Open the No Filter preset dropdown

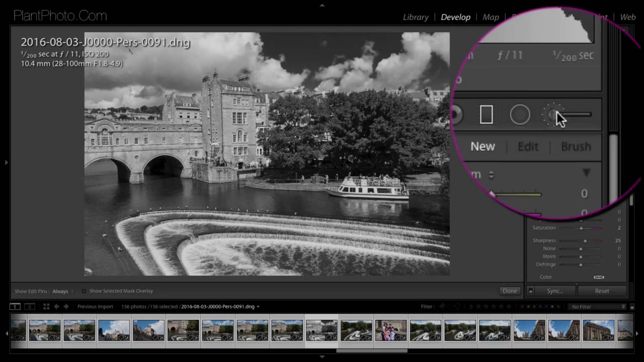tap(597, 307)
